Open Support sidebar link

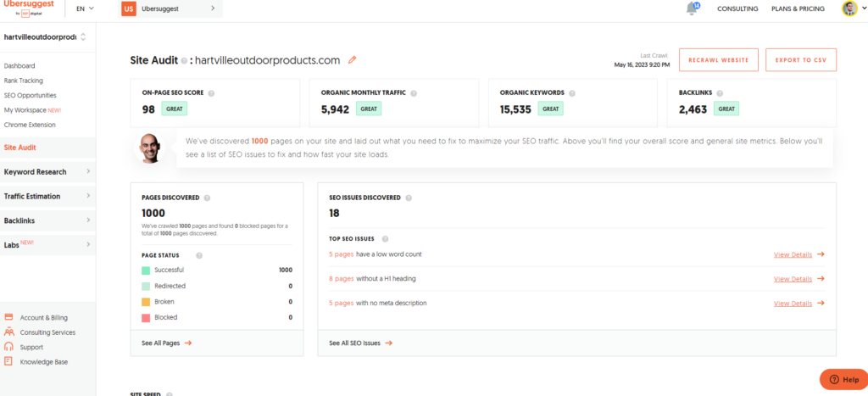(x=31, y=348)
